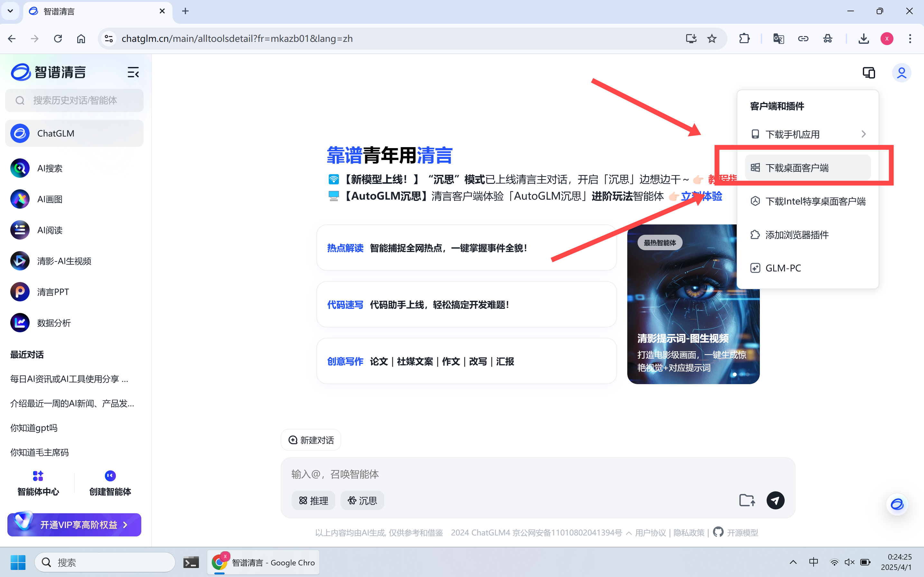Open 清影-AI生视频 from sidebar
Screen dimensions: 924x577
coord(64,261)
